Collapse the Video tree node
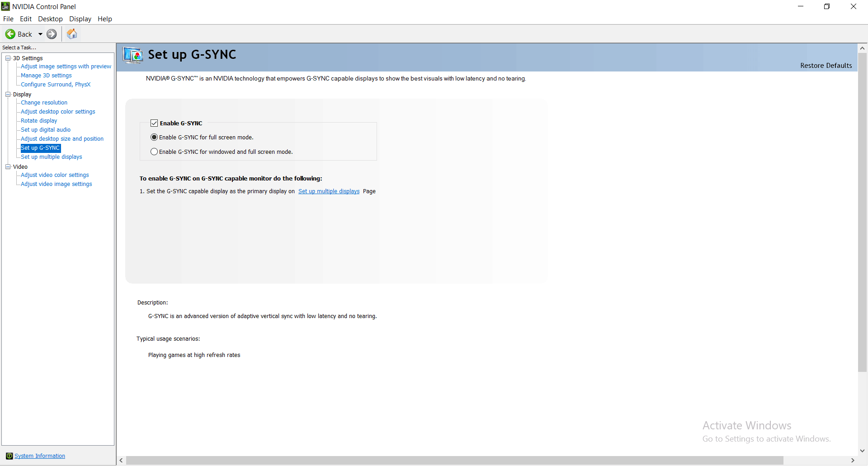 pyautogui.click(x=8, y=166)
